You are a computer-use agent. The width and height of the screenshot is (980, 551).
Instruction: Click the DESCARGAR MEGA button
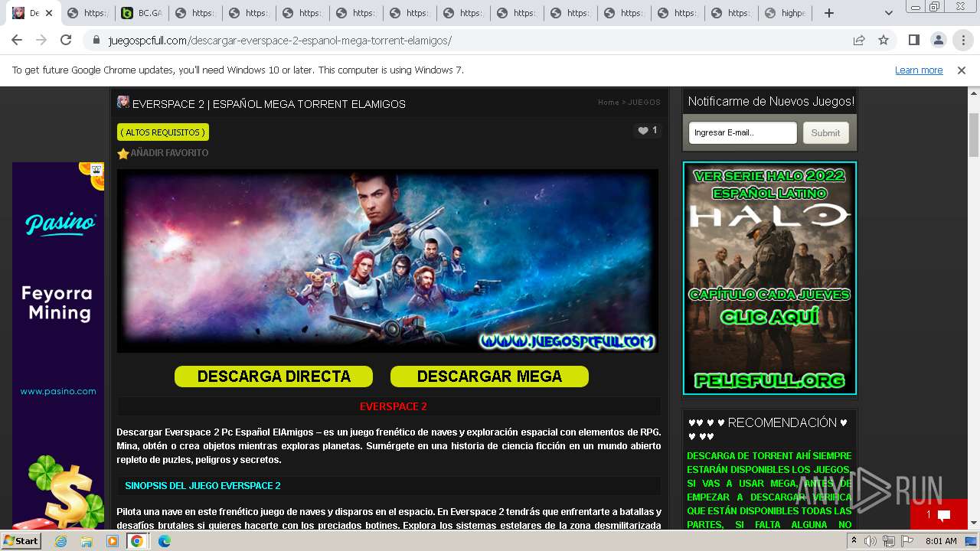[x=489, y=377]
